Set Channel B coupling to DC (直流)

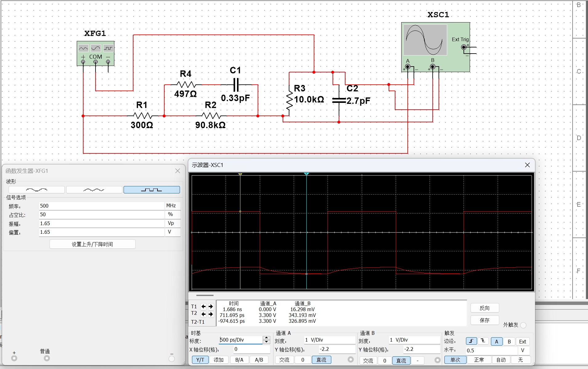click(x=401, y=360)
